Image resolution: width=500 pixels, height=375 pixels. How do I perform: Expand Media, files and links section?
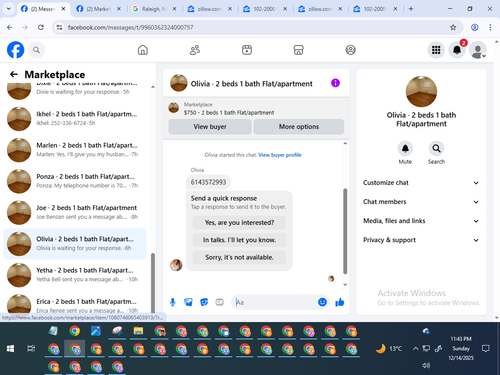pyautogui.click(x=421, y=221)
